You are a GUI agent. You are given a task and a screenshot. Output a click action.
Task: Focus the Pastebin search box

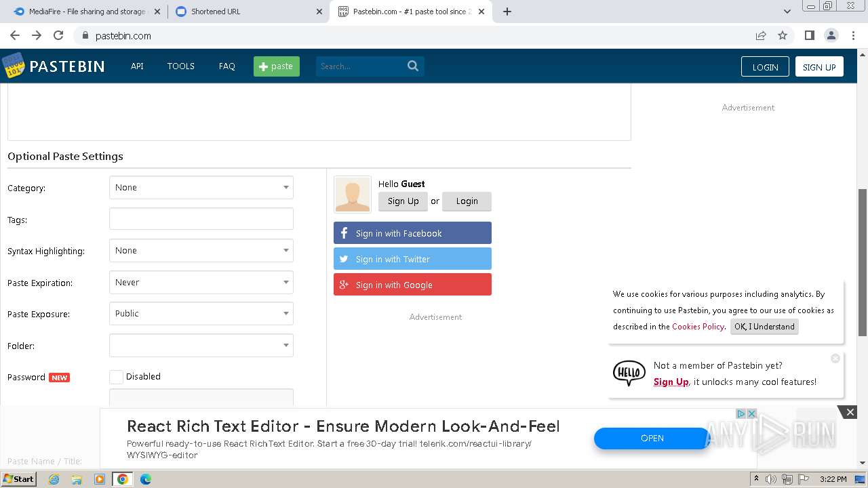(x=361, y=66)
